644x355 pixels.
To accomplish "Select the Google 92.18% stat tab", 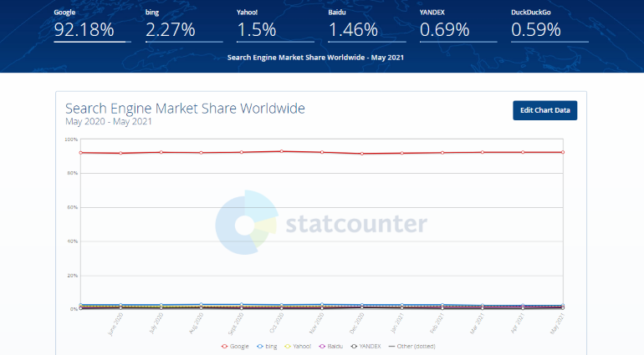I will pos(92,25).
